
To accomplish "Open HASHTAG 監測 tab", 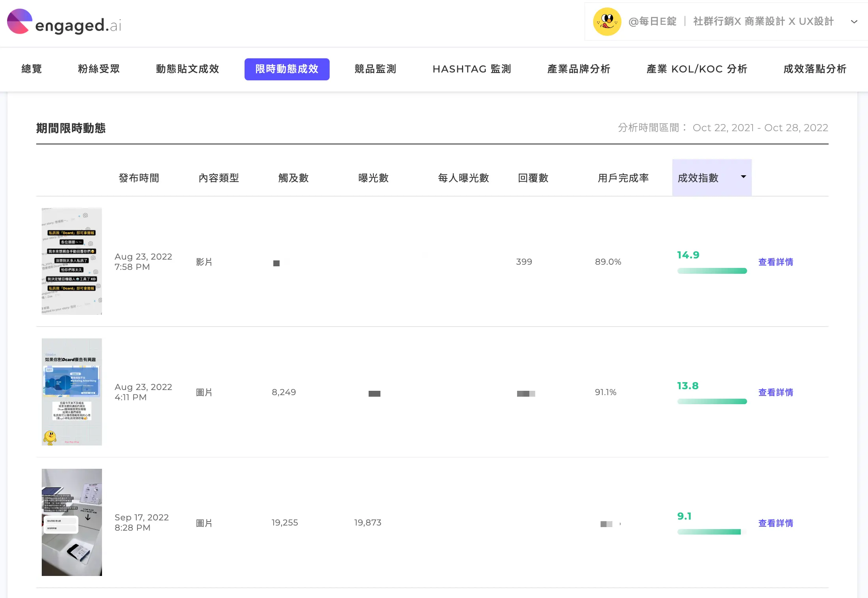I will (472, 69).
